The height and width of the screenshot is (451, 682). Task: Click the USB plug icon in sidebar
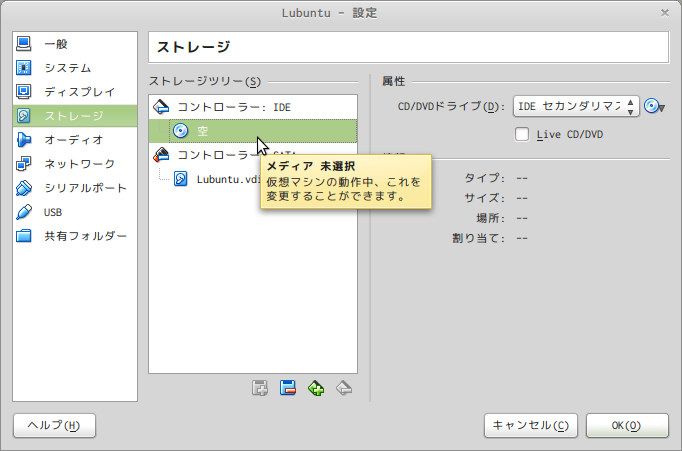point(23,212)
